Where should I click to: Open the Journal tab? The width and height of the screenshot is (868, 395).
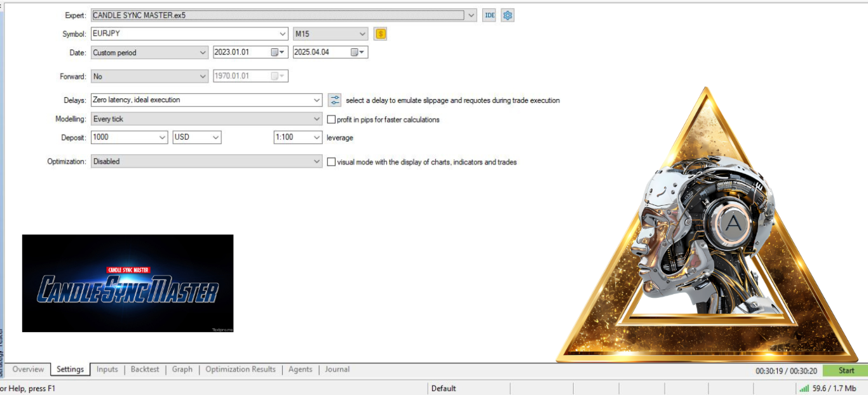tap(337, 369)
